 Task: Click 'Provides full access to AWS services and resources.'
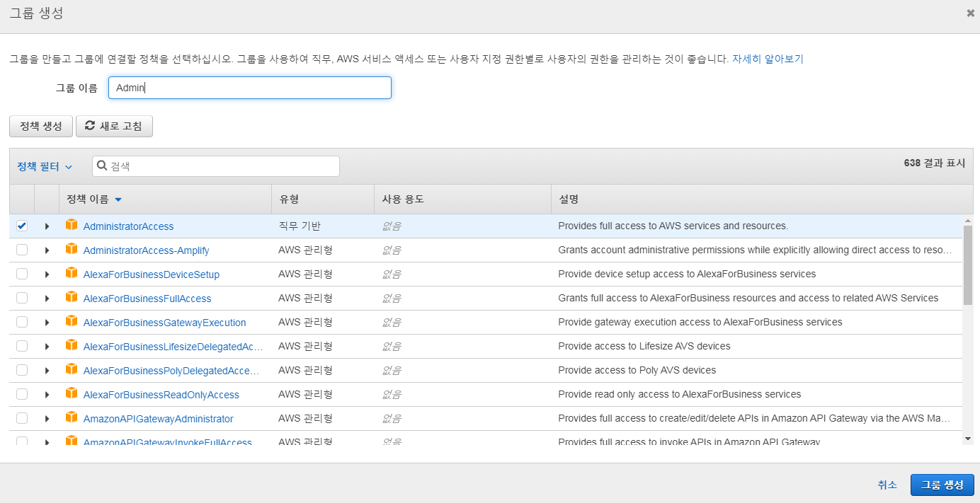tap(673, 226)
